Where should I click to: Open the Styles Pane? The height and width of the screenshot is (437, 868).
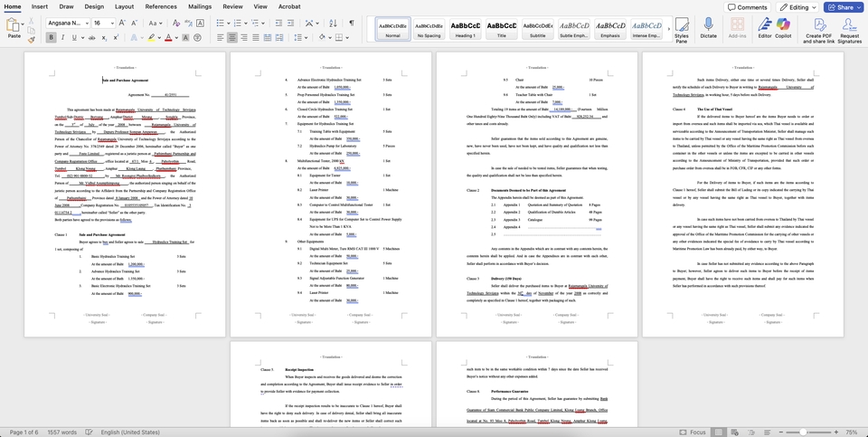click(x=682, y=30)
